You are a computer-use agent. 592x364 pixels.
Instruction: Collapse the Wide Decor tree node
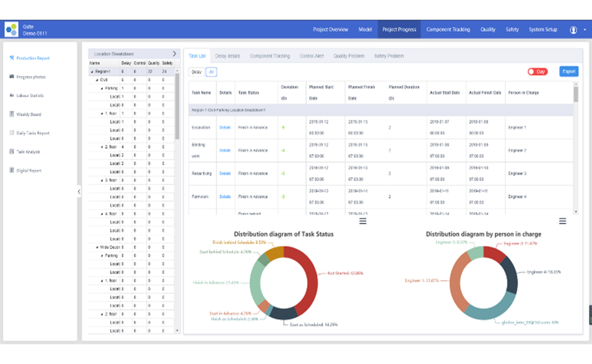[97, 247]
